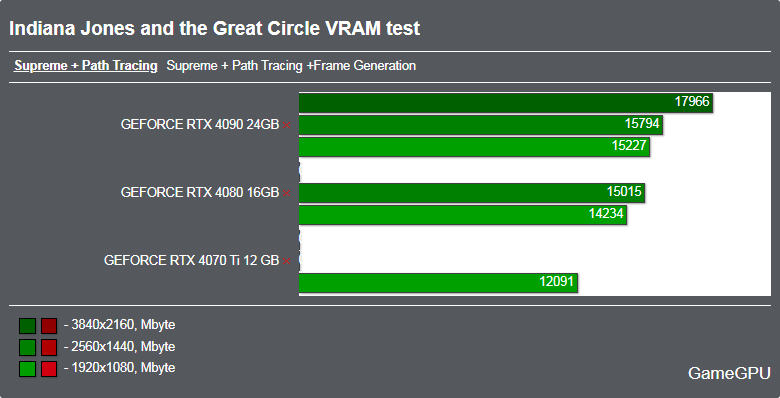Click the 17966 bar for RTX 4090
This screenshot has width=780, height=398.
[x=506, y=102]
